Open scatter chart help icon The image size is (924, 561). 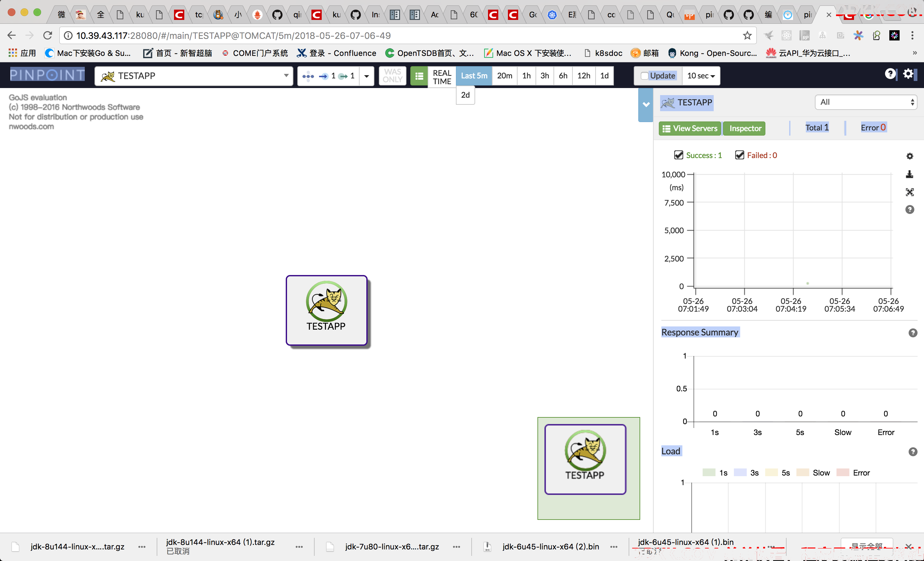[909, 209]
